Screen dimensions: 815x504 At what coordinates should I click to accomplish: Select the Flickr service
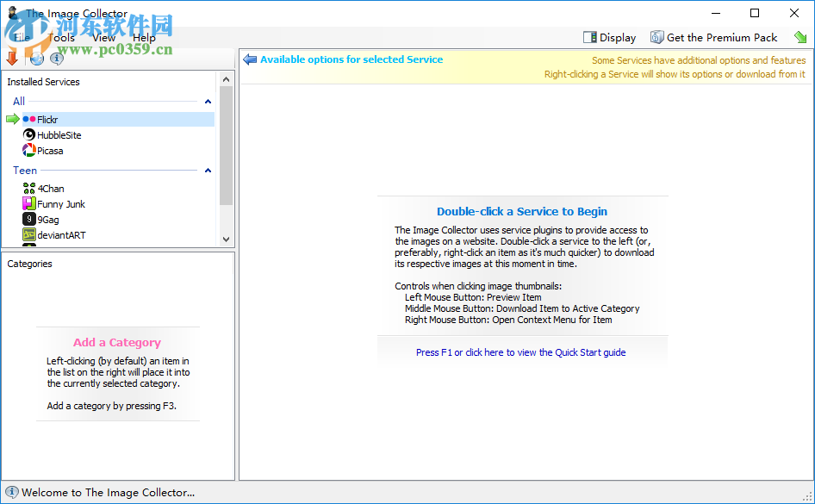pyautogui.click(x=47, y=120)
